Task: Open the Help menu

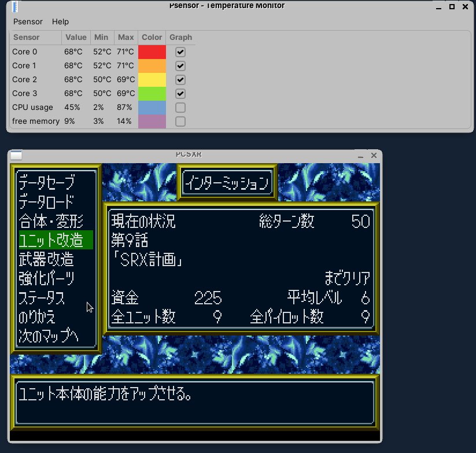Action: (x=60, y=22)
